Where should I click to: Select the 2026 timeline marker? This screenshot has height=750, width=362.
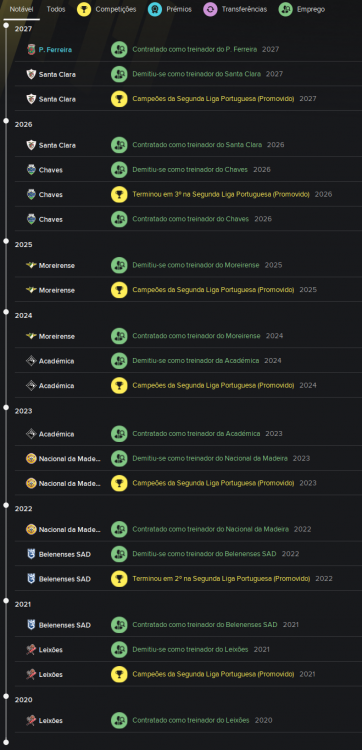(x=6, y=121)
